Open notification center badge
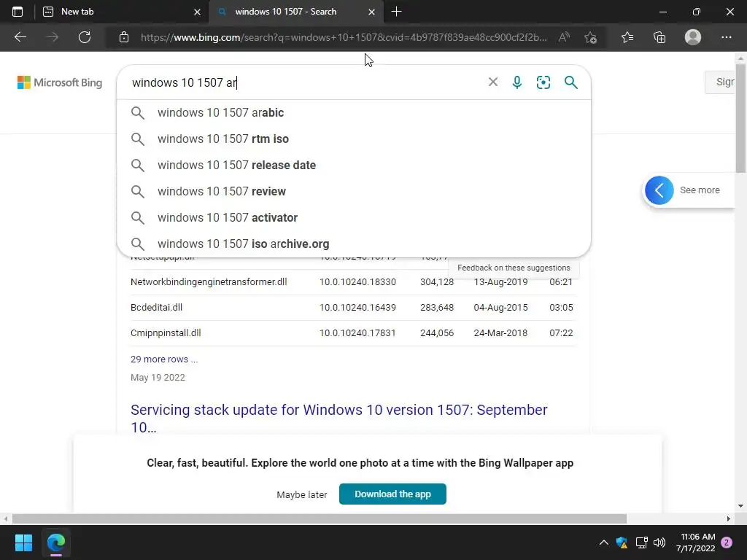The height and width of the screenshot is (560, 747). pyautogui.click(x=727, y=542)
